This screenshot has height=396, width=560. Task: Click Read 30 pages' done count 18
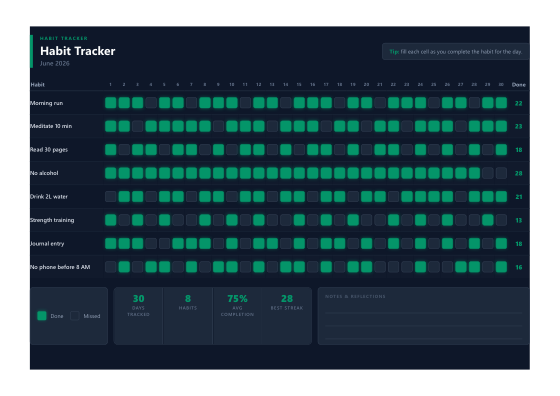click(519, 150)
